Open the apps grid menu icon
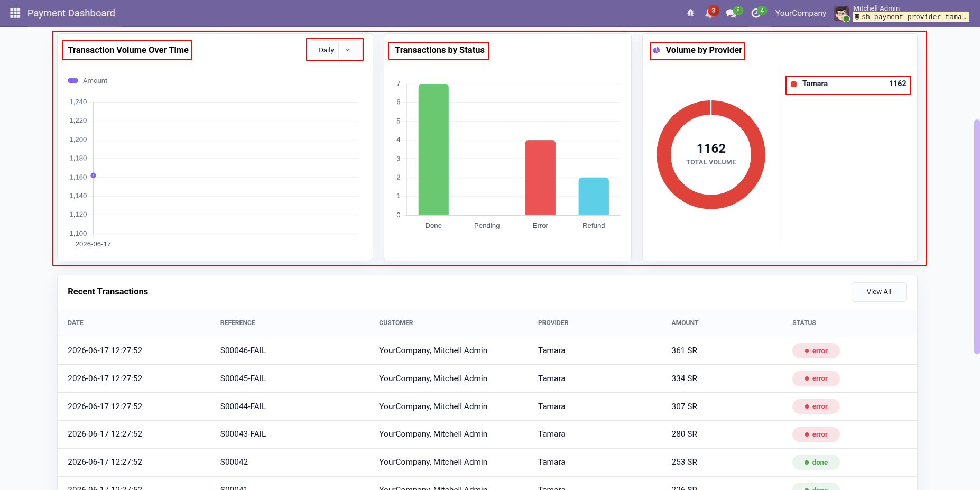 point(15,13)
